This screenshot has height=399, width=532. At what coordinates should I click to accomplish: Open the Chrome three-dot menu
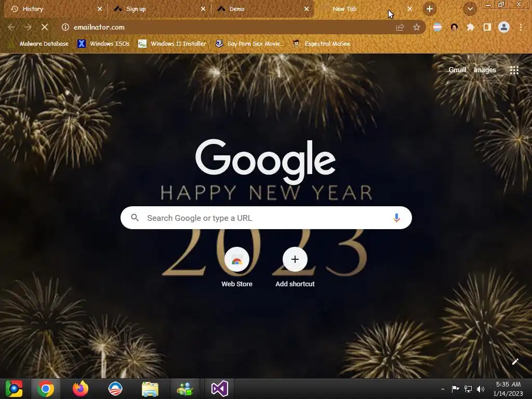521,27
